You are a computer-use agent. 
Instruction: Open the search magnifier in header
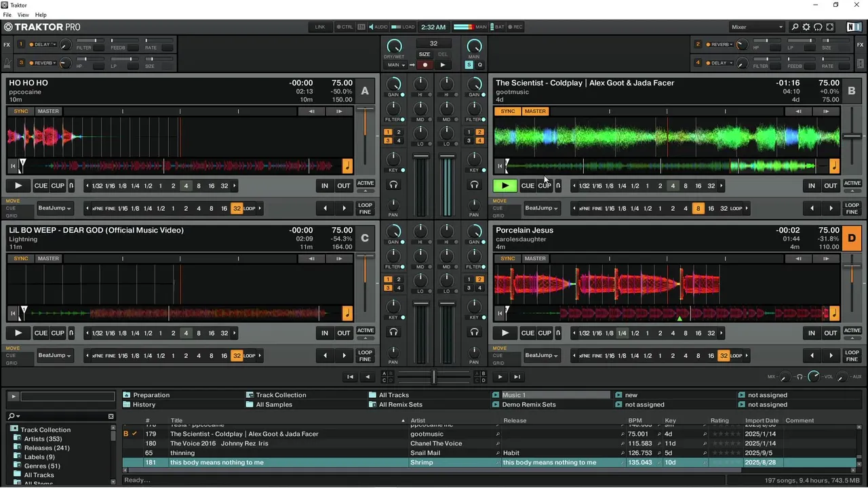[x=795, y=27]
